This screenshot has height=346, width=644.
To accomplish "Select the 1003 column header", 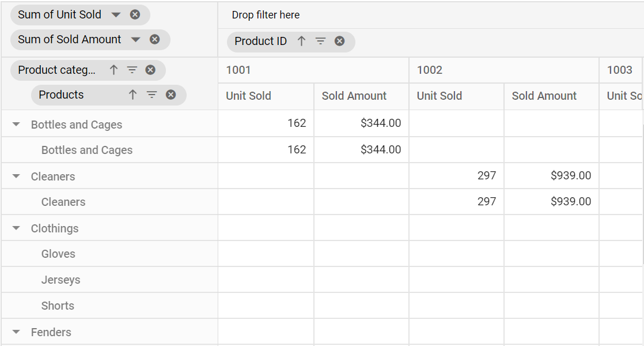I will [621, 70].
